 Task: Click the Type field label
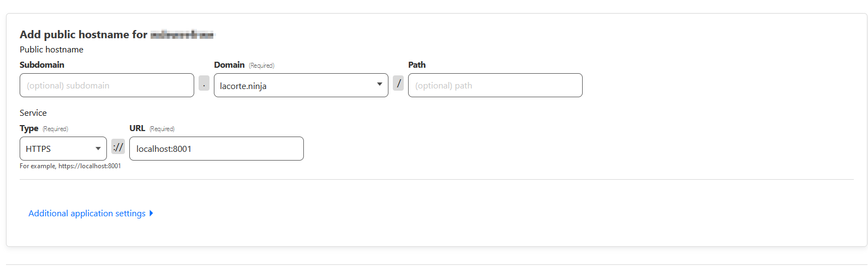29,128
